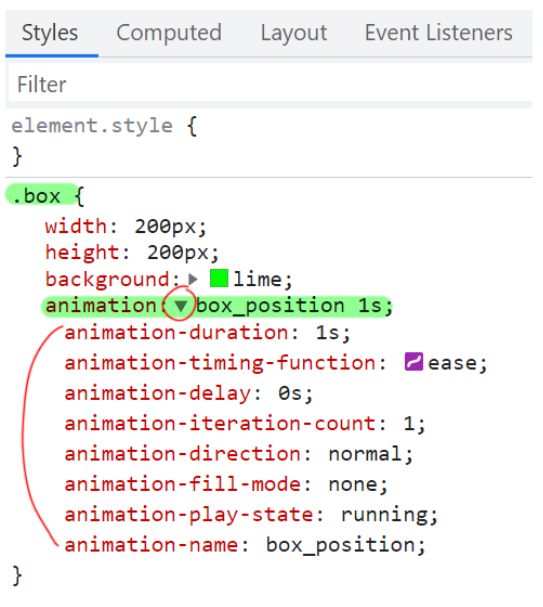543x607 pixels.
Task: Edit animation-duration value 1s
Action: (327, 333)
